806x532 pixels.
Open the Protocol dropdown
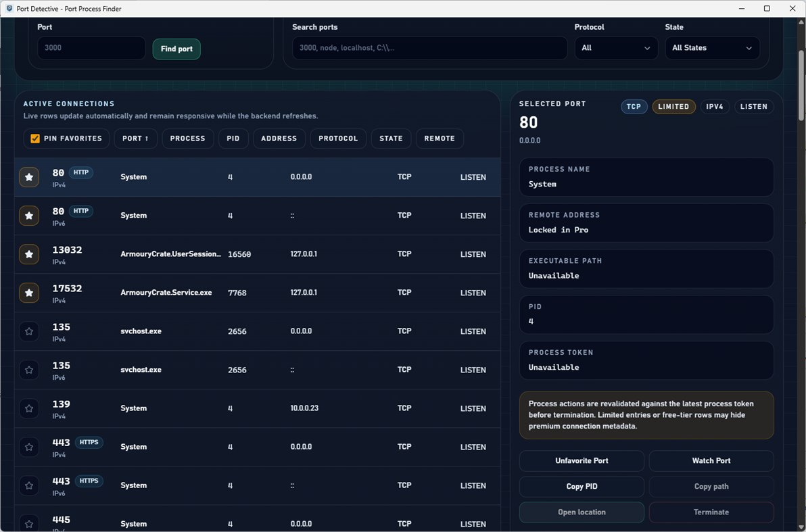click(x=616, y=48)
